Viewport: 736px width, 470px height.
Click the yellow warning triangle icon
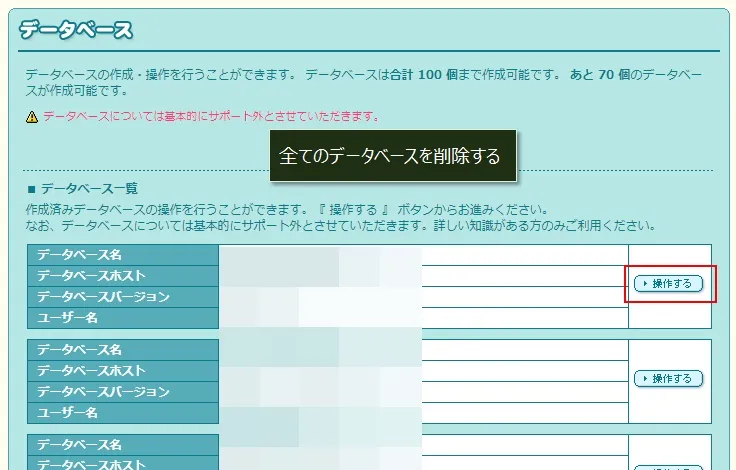pyautogui.click(x=31, y=116)
